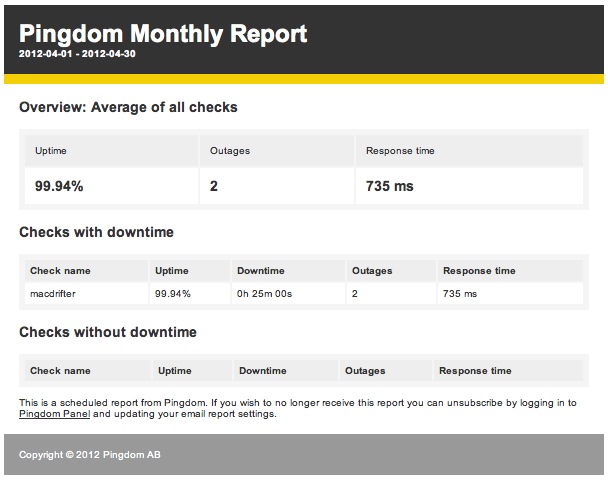Screen dimensions: 608x481
Task: Click Outages header in Checks without downtime table
Action: click(365, 371)
